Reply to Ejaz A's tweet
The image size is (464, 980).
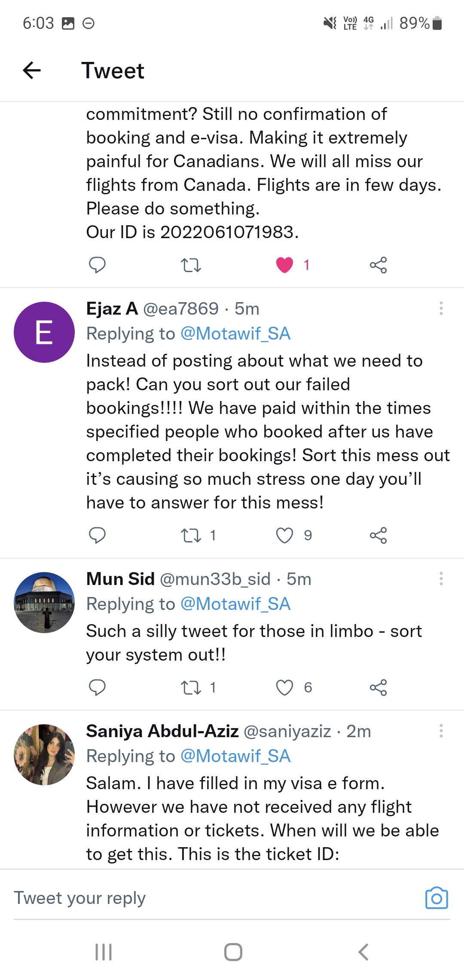tap(97, 535)
